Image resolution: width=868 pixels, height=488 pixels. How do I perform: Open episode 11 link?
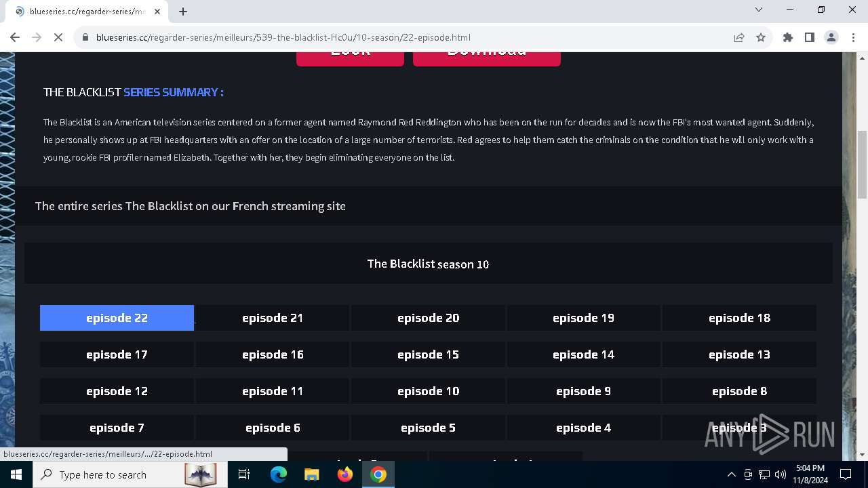click(x=273, y=391)
